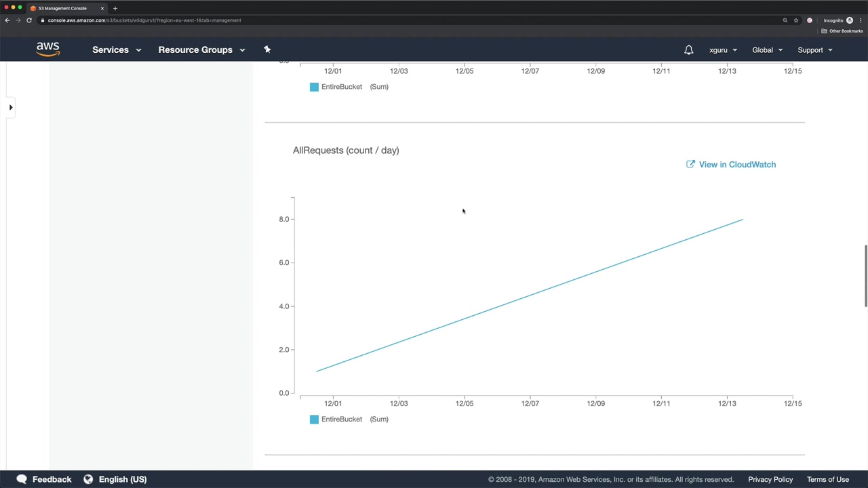Click the language globe icon
The width and height of the screenshot is (868, 488).
pyautogui.click(x=88, y=479)
